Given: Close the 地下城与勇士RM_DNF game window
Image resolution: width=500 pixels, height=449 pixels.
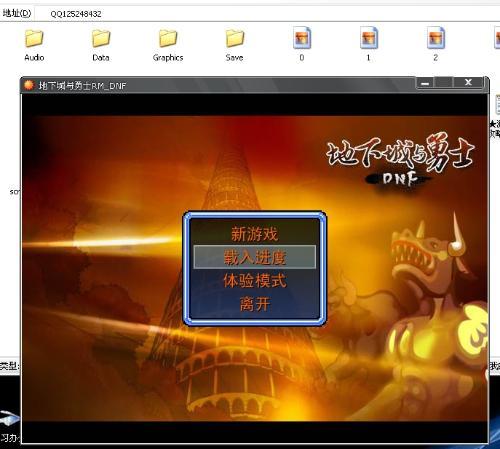Looking at the screenshot, I should point(468,82).
